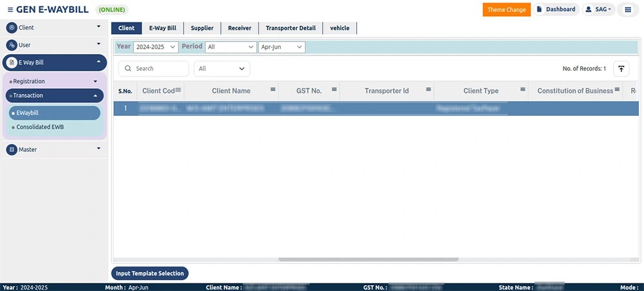This screenshot has height=291, width=644.
Task: Click the E Way Bill document icon
Action: 12,63
